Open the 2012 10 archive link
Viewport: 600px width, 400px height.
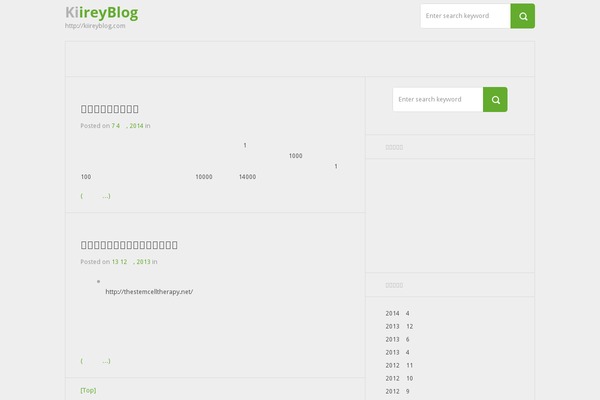click(x=399, y=379)
